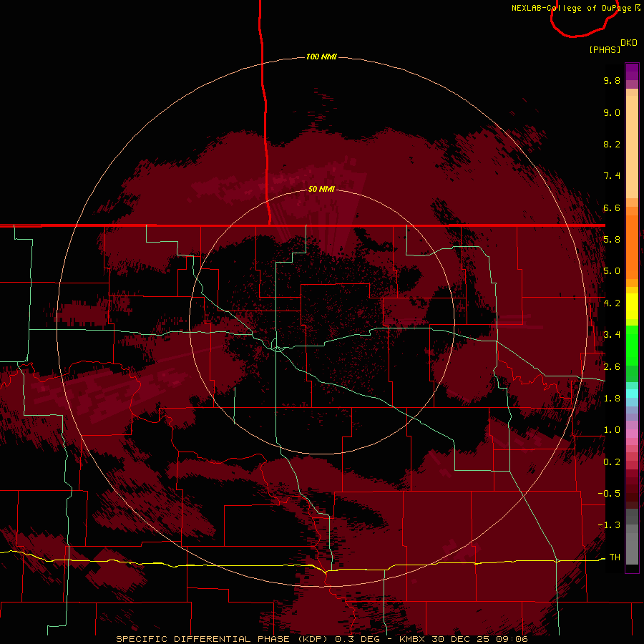Choose the 1.8 legend value
The image size is (644, 644).
coord(612,399)
